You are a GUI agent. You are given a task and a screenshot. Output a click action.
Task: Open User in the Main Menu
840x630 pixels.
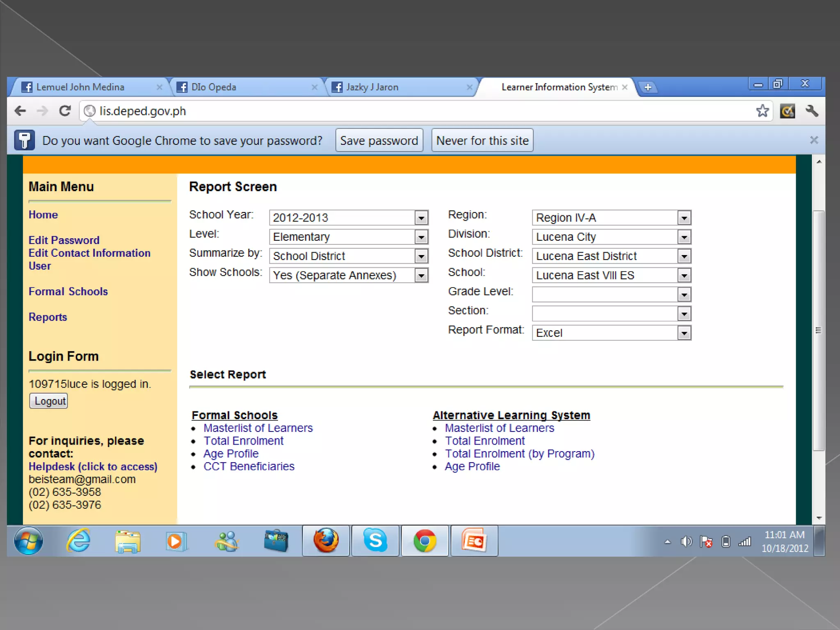coord(39,266)
